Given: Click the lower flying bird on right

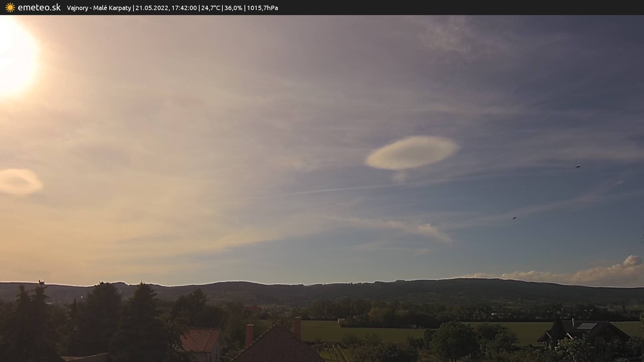Looking at the screenshot, I should pos(514,218).
